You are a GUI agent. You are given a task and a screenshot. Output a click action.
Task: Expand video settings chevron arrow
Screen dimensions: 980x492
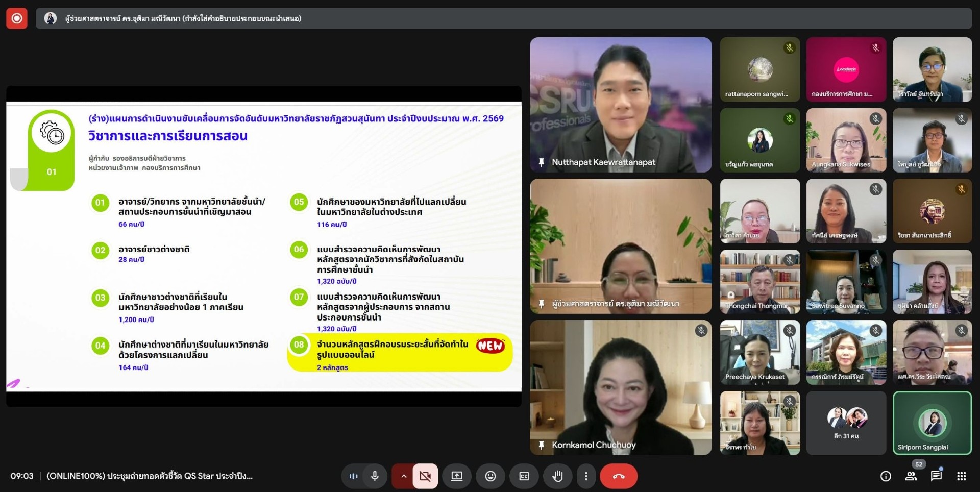click(x=403, y=476)
